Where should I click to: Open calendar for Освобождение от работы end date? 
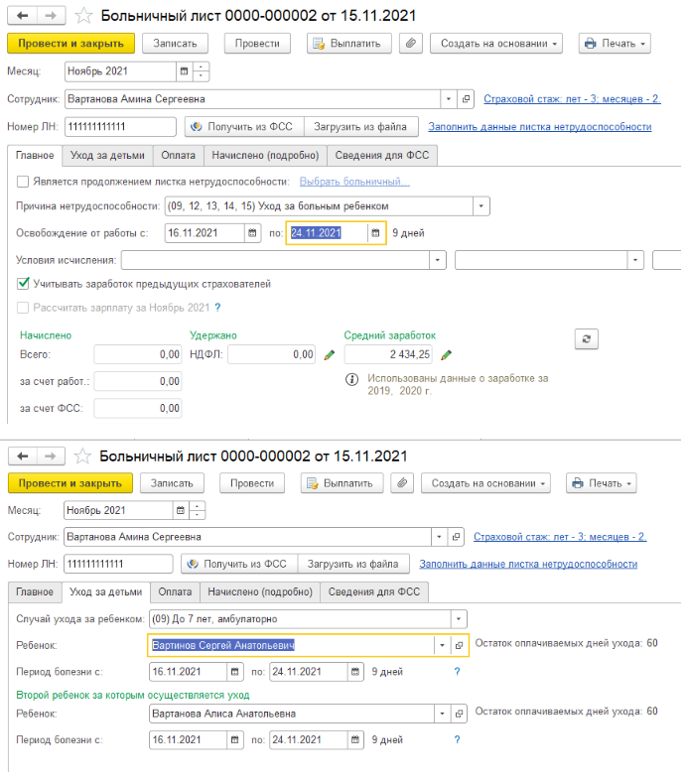tap(375, 232)
